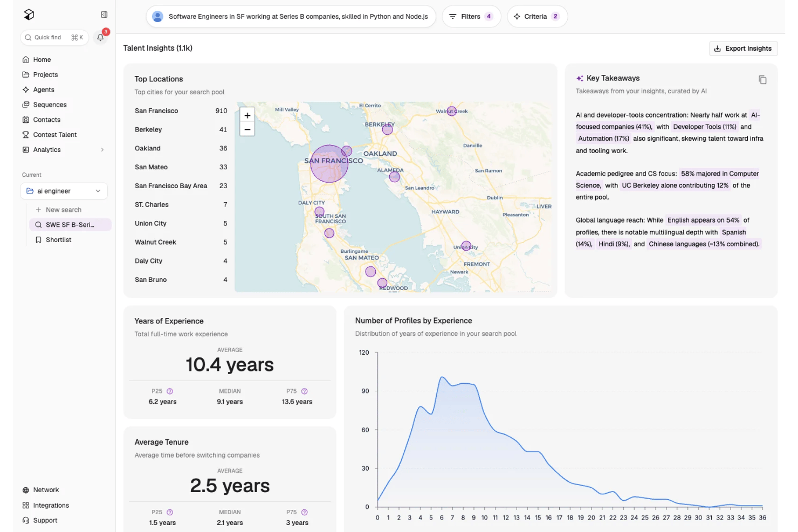The width and height of the screenshot is (798, 532).
Task: Click the search query text box
Action: click(291, 17)
